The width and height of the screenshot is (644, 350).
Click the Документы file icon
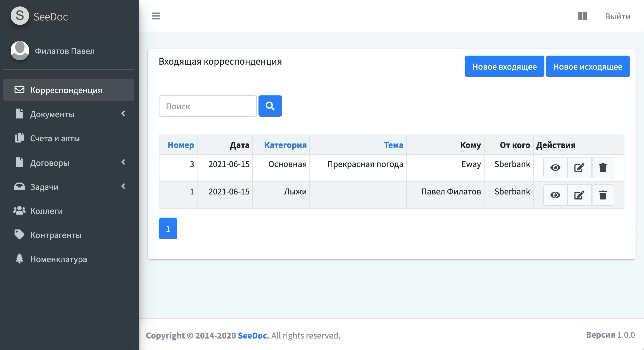pyautogui.click(x=19, y=114)
